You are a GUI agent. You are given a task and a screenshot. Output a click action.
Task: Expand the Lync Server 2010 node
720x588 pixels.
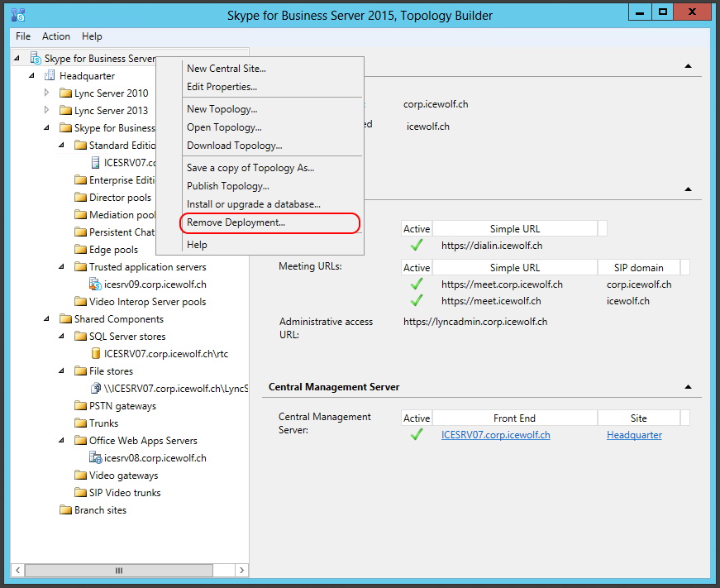[46, 93]
